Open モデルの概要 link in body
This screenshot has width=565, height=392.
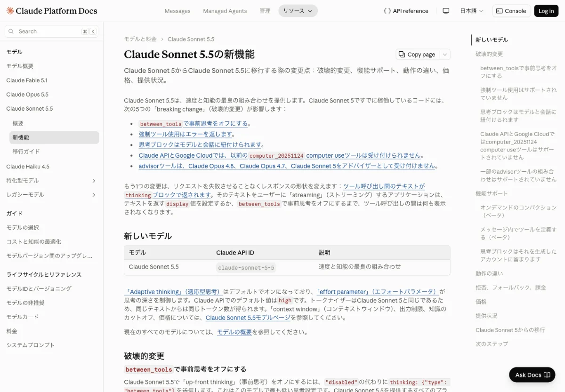[x=234, y=332]
